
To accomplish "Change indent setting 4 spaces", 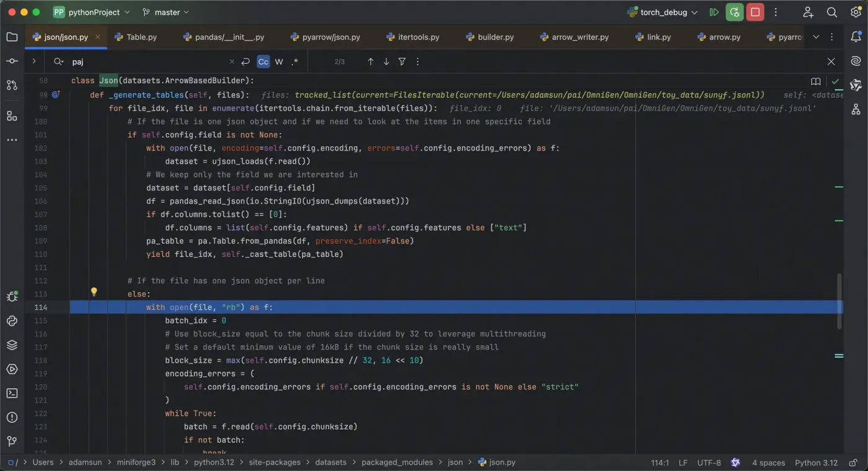I will coord(768,462).
